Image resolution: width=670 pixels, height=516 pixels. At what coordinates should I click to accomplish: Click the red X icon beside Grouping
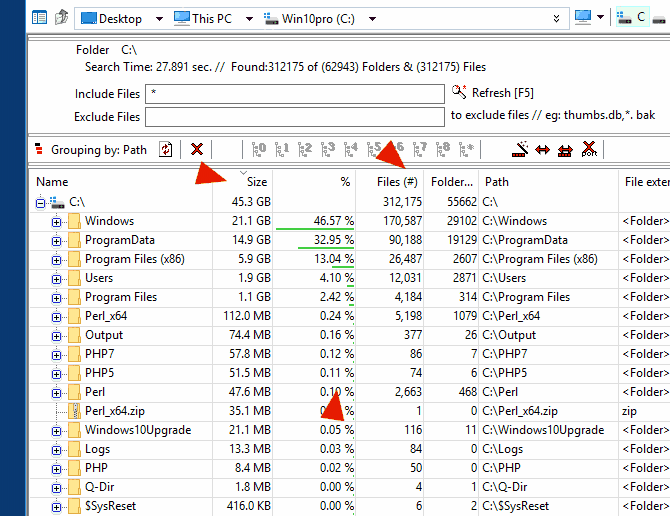pyautogui.click(x=197, y=150)
